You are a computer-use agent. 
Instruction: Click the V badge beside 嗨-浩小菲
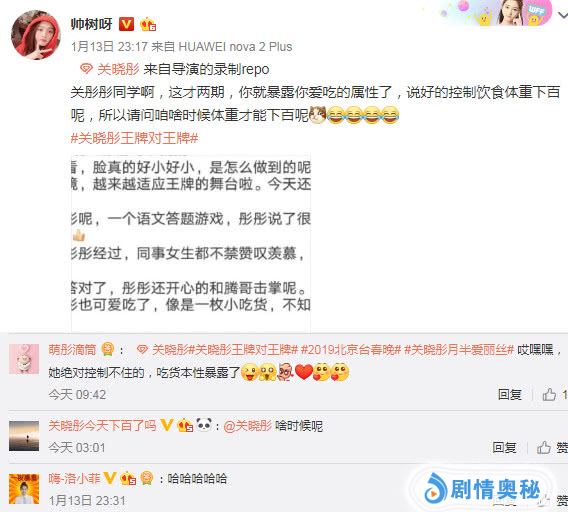(x=110, y=478)
